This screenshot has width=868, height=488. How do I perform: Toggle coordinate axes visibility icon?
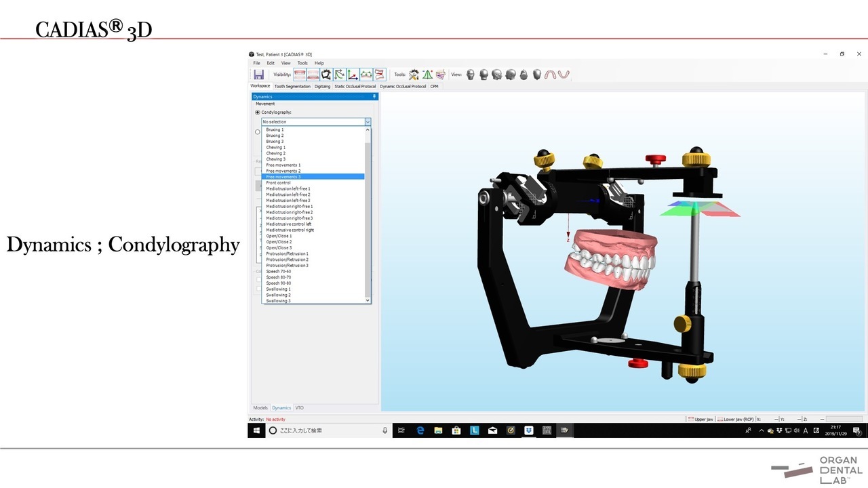tap(353, 75)
